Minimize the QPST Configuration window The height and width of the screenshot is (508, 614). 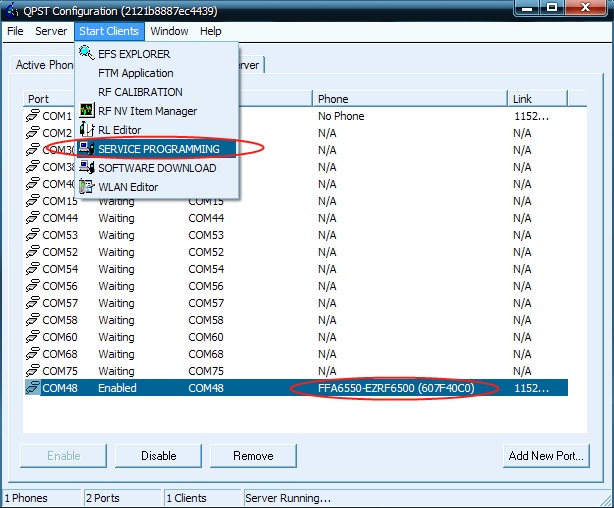coord(527,8)
